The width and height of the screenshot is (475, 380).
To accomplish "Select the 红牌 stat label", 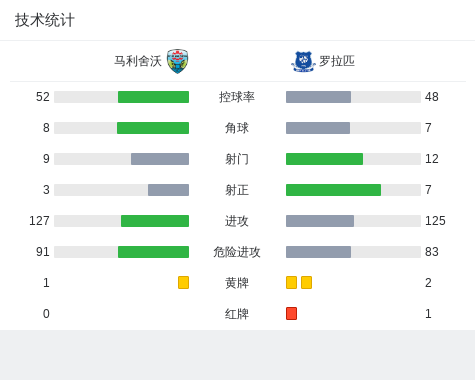I will pos(237,314).
